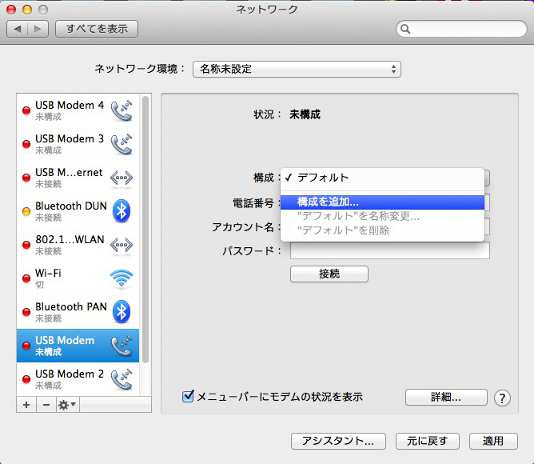The width and height of the screenshot is (534, 464).
Task: Click the USB Modem 2 phone icon
Action: [x=122, y=379]
